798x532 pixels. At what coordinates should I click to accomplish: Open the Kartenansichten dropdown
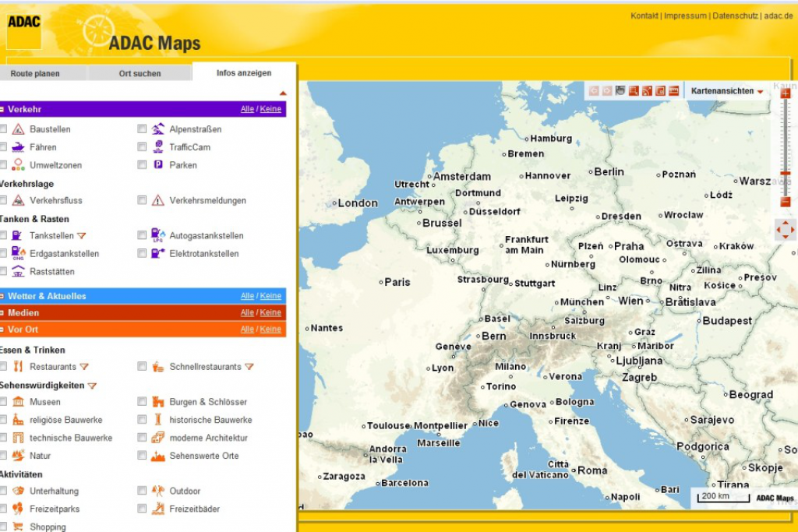click(726, 91)
